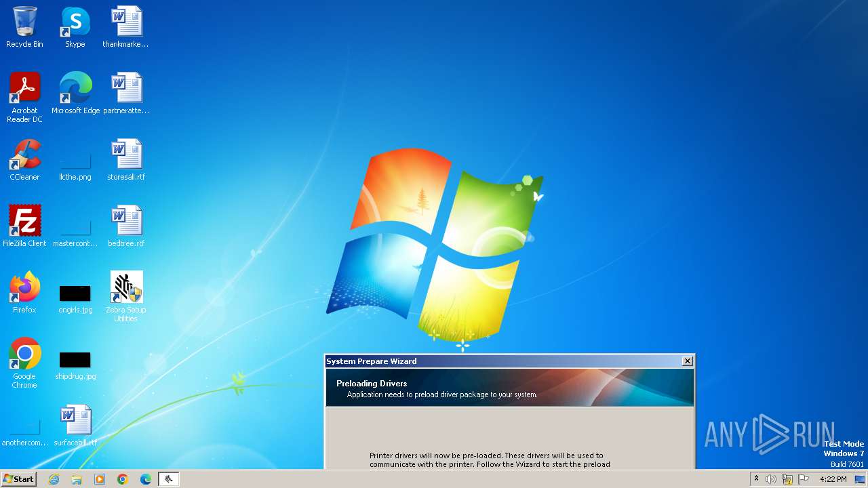Click the 4:22 PM system clock

click(833, 479)
